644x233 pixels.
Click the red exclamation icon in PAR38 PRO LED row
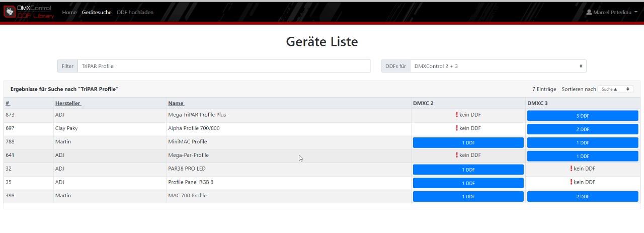point(571,169)
